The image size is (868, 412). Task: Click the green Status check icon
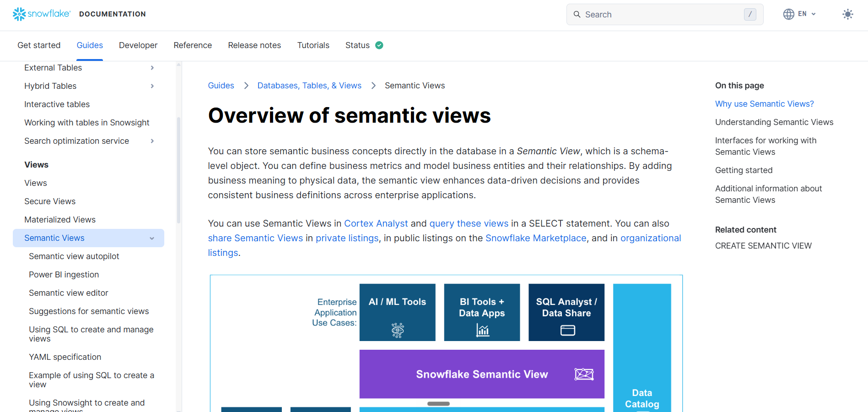(x=379, y=45)
